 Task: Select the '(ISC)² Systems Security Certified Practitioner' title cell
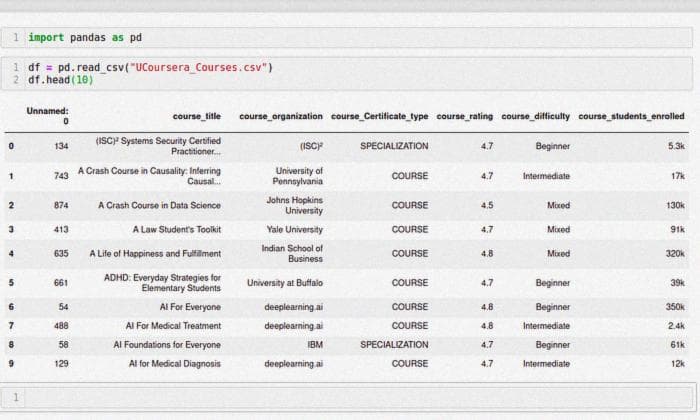point(158,146)
